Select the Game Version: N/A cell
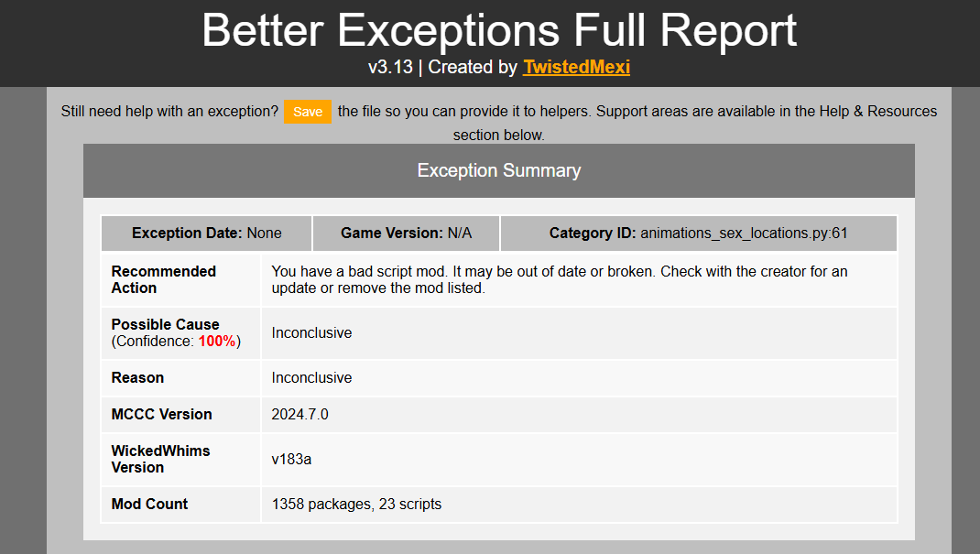Viewport: 980px width, 554px height. 407,233
